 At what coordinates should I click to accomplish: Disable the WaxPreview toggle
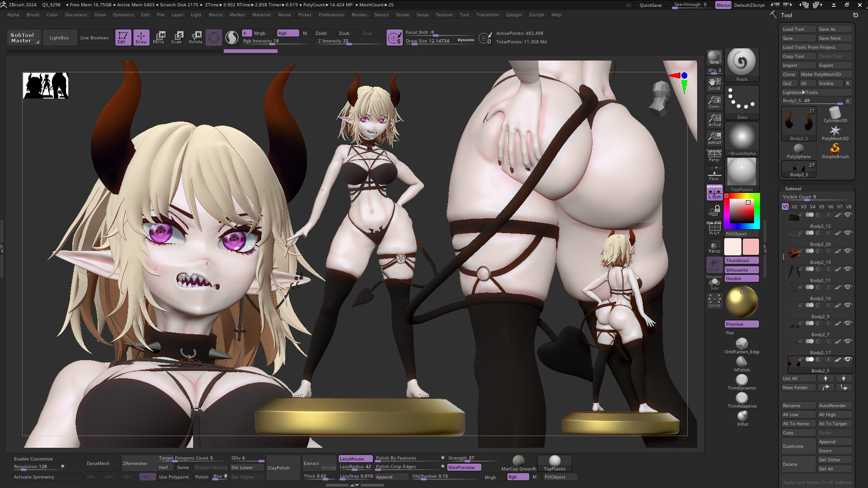[x=464, y=467]
